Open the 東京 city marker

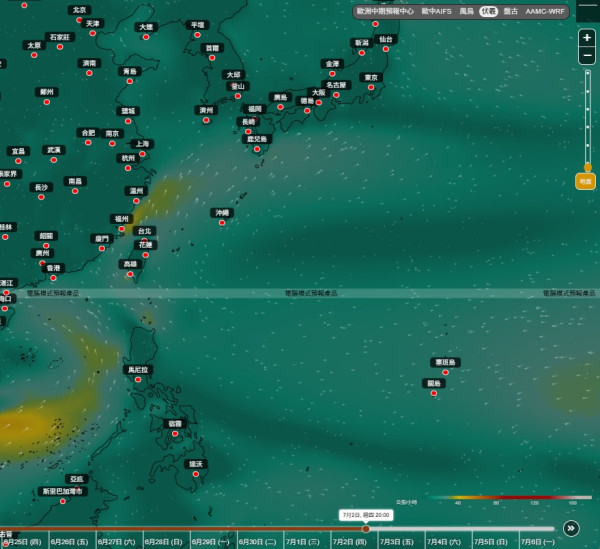(x=371, y=87)
